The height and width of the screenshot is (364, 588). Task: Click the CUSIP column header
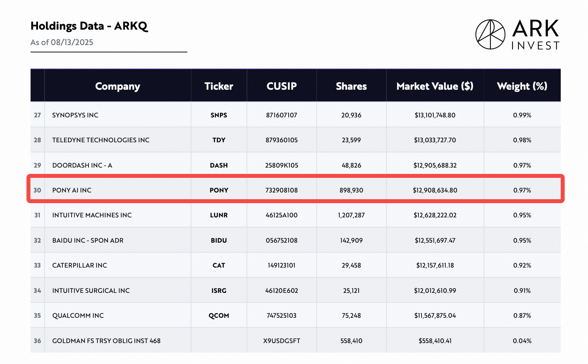click(282, 86)
